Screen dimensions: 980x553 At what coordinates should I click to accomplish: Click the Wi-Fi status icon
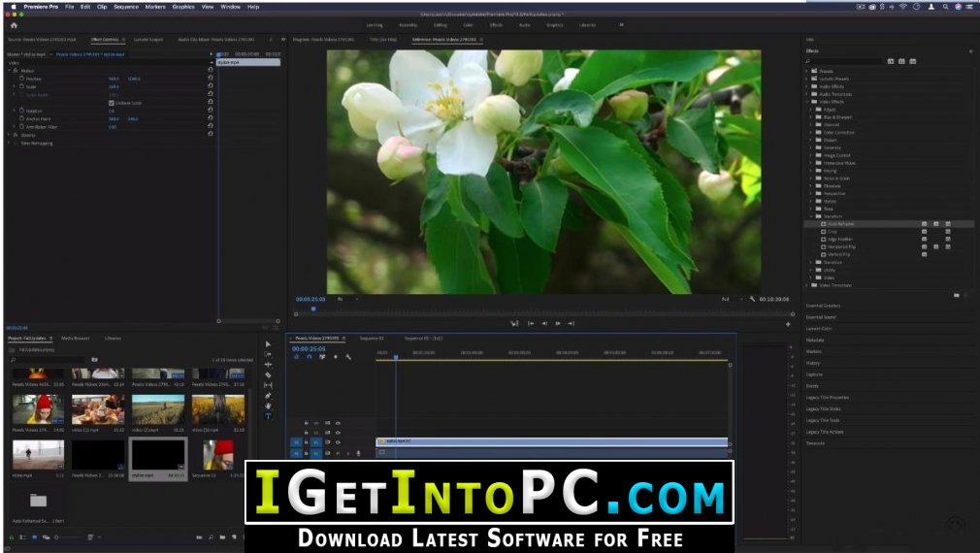pos(902,6)
